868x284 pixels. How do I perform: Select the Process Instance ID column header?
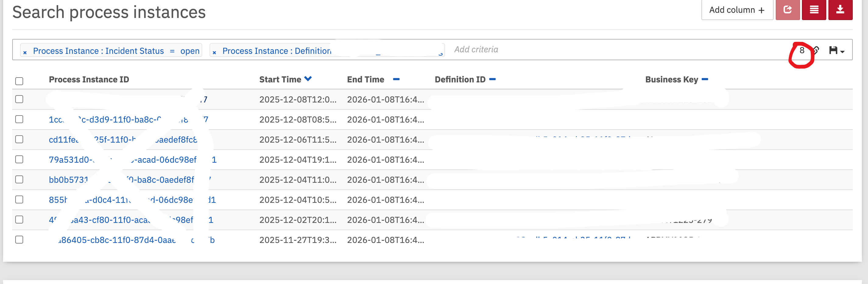pyautogui.click(x=89, y=79)
